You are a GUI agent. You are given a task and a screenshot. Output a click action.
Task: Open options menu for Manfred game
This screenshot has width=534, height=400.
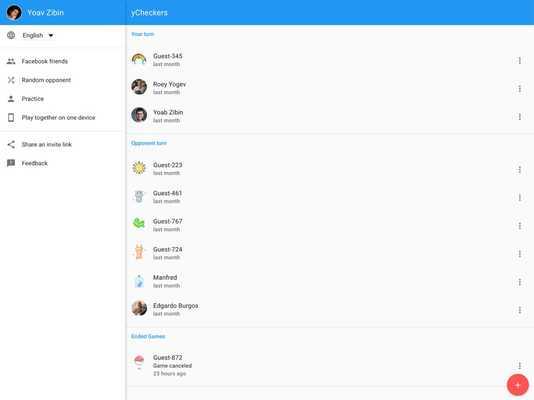pos(519,282)
